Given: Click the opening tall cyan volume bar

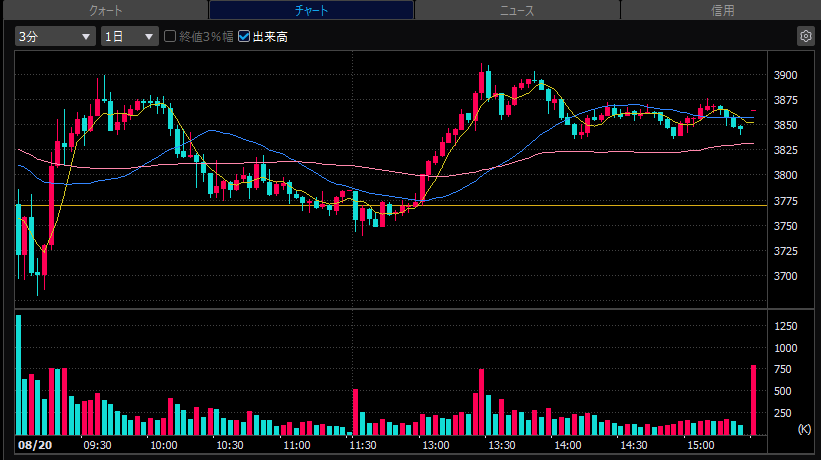Looking at the screenshot, I should click(x=19, y=375).
